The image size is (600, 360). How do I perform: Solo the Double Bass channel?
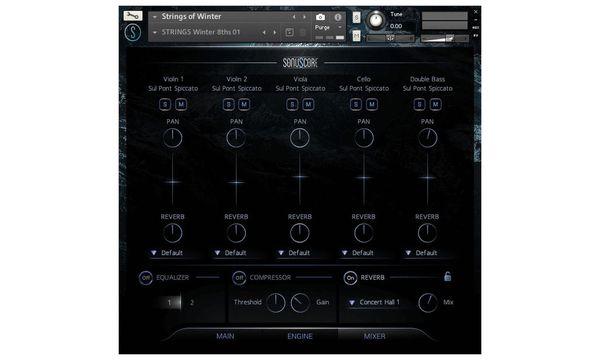click(419, 104)
